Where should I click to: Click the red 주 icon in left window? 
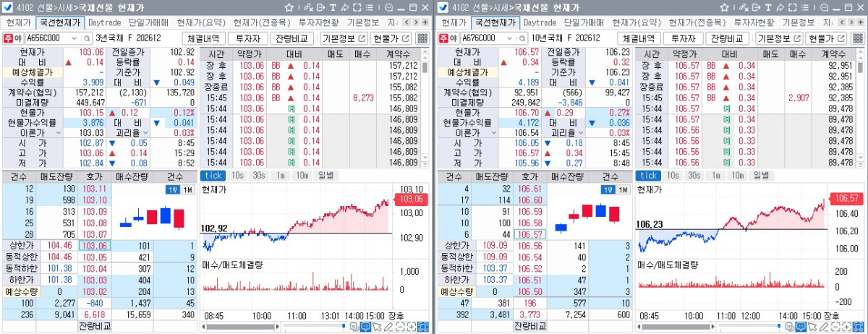[x=8, y=38]
